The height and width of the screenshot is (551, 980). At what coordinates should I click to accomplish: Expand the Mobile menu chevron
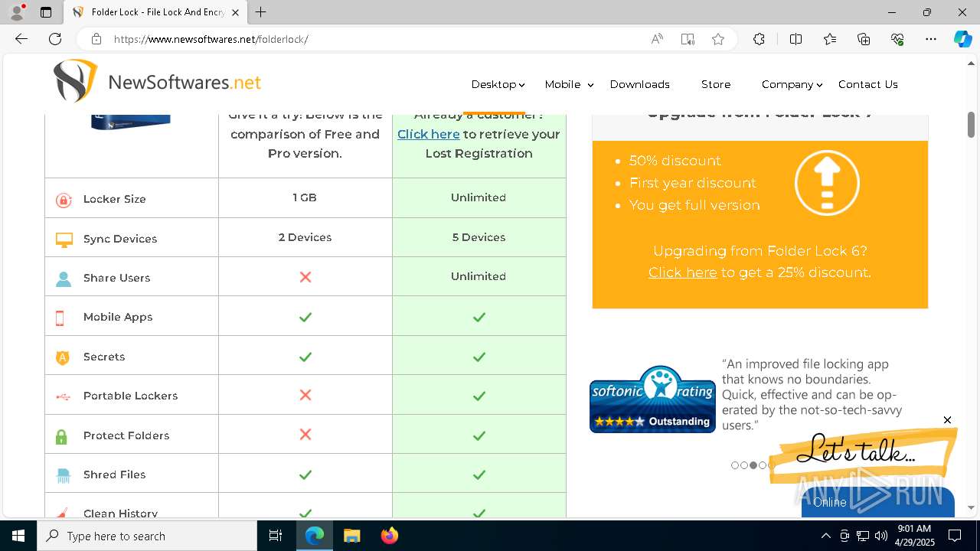pyautogui.click(x=590, y=85)
